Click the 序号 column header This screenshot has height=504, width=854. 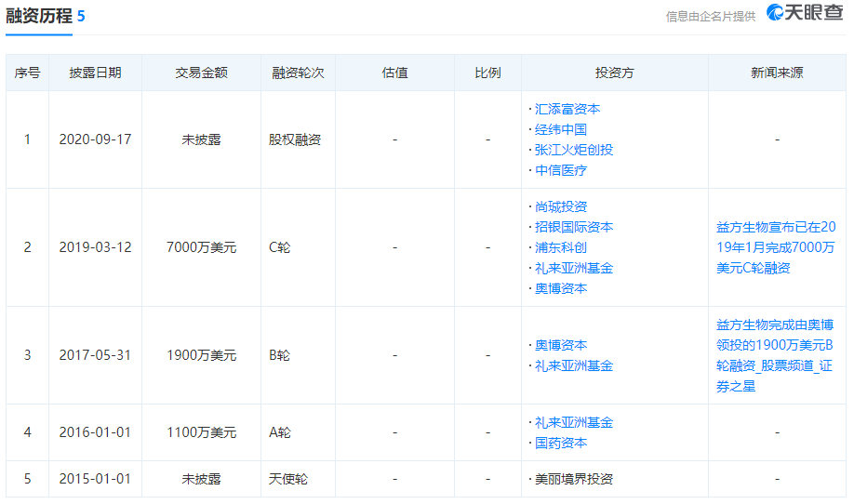[27, 73]
